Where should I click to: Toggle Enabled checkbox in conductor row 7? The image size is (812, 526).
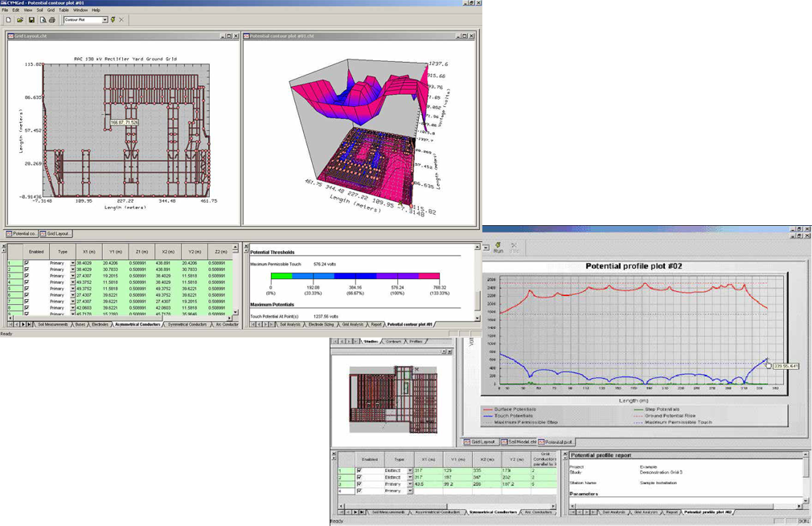click(x=27, y=301)
